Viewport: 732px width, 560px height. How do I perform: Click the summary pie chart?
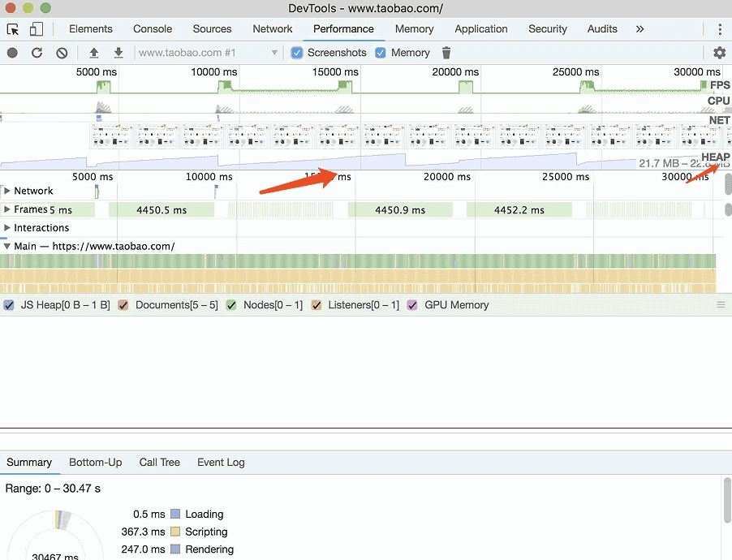(55, 535)
